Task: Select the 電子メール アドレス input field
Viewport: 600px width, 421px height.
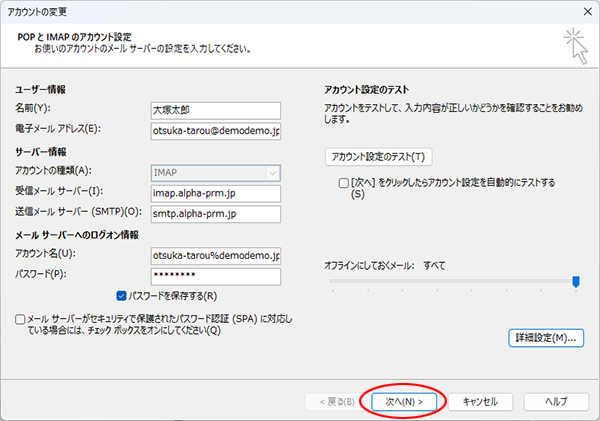Action: pyautogui.click(x=214, y=129)
